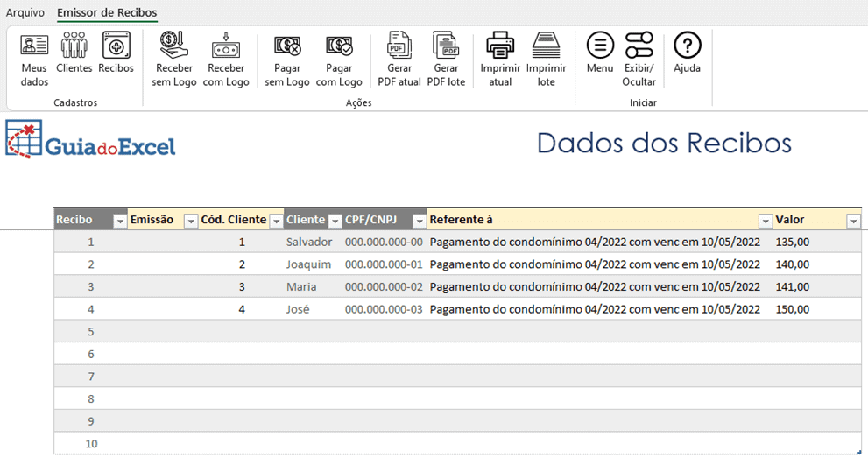Select the Emissão cell in receipt row 5

coord(163,332)
